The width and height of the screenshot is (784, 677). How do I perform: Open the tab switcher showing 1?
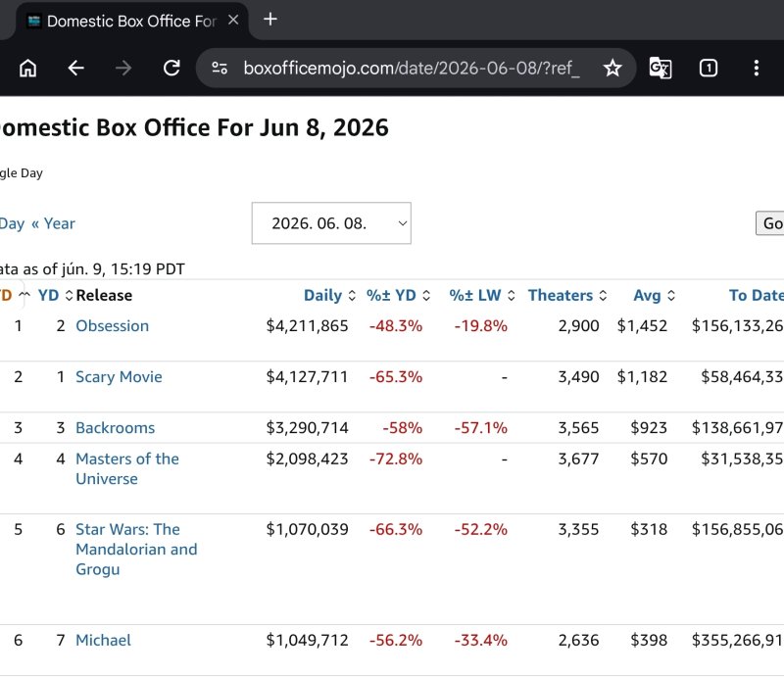click(708, 68)
